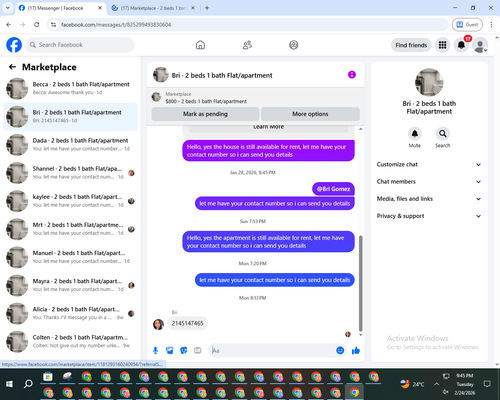Choose a sticker icon in composer
Viewport: 500px width, 400px height.
click(x=183, y=350)
